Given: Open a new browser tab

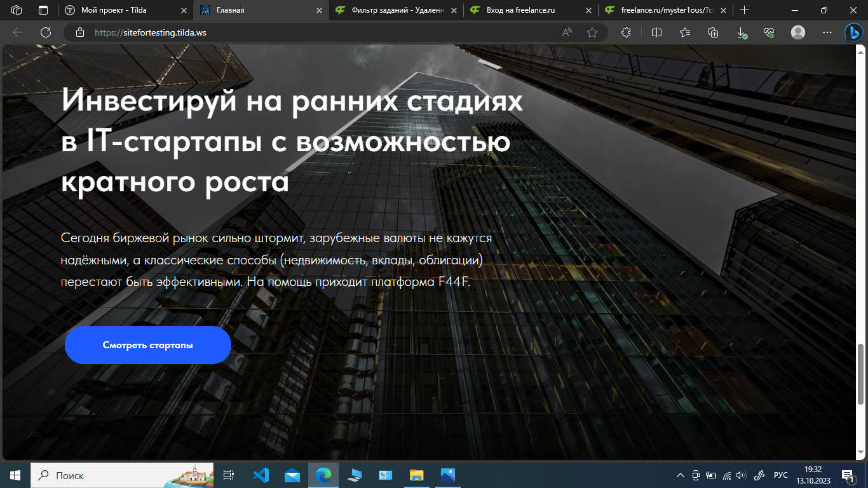Looking at the screenshot, I should pos(745,10).
